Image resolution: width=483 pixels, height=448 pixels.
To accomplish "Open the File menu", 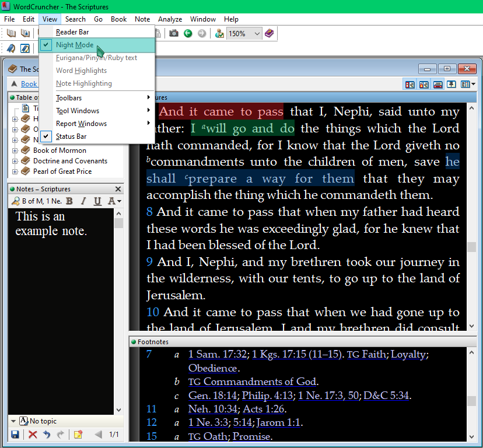I will [x=9, y=19].
